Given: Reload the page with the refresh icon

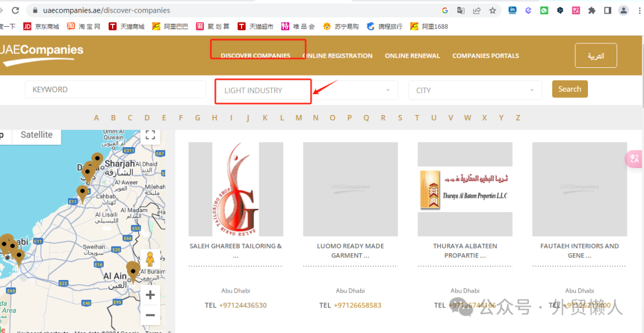Looking at the screenshot, I should coord(16,10).
